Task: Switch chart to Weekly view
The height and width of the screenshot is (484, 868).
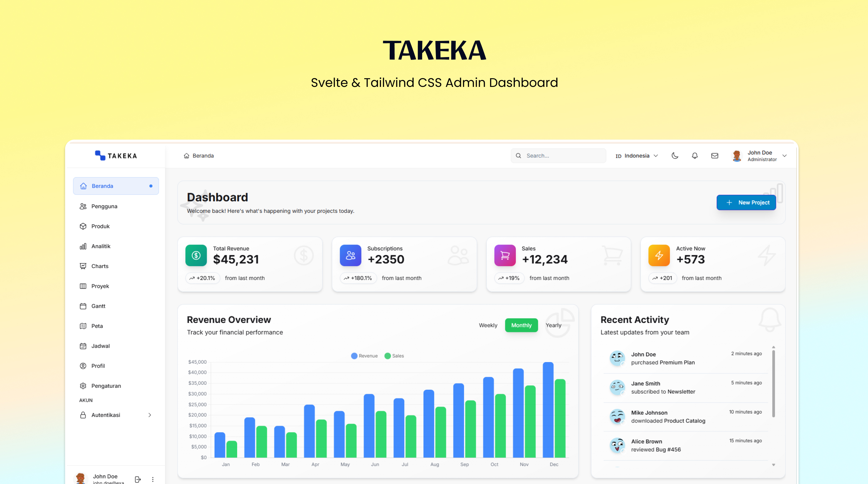Action: tap(488, 325)
